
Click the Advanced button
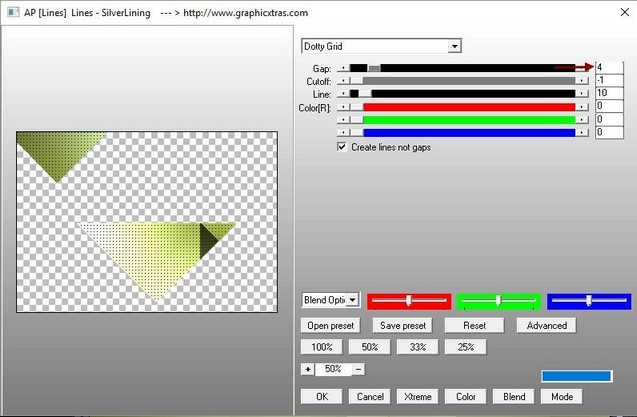[547, 325]
